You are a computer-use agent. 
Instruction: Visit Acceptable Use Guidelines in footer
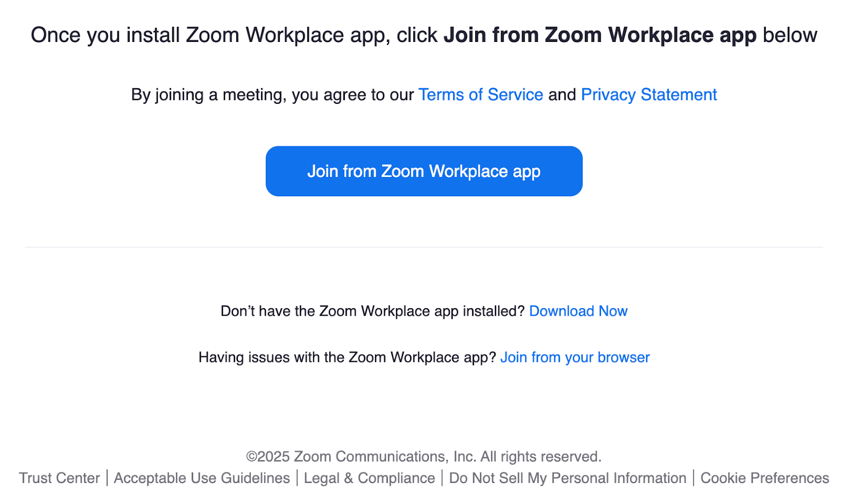click(202, 478)
